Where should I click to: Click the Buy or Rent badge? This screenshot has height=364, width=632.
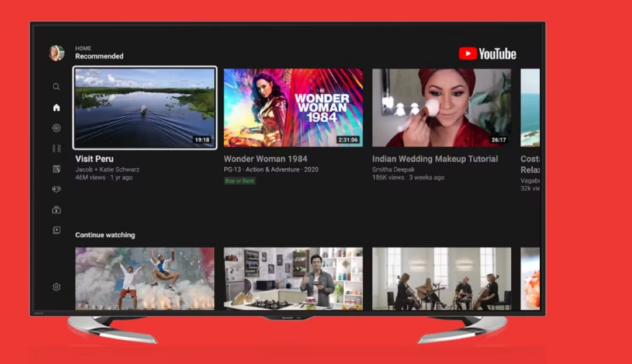(x=240, y=181)
